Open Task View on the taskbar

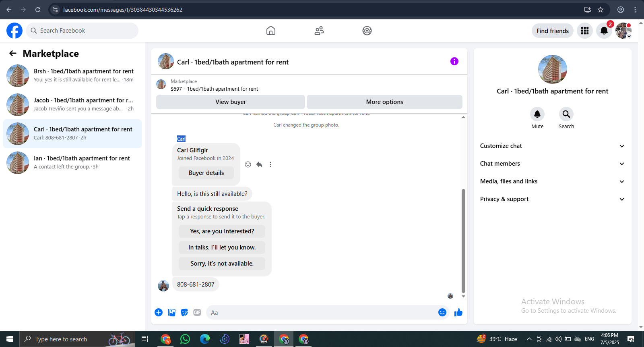click(x=145, y=339)
